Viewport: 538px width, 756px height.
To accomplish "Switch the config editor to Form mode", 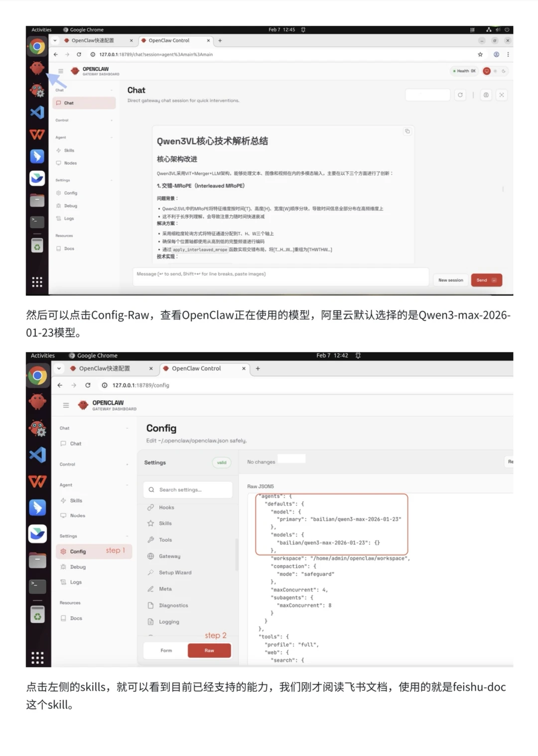I will coord(166,650).
